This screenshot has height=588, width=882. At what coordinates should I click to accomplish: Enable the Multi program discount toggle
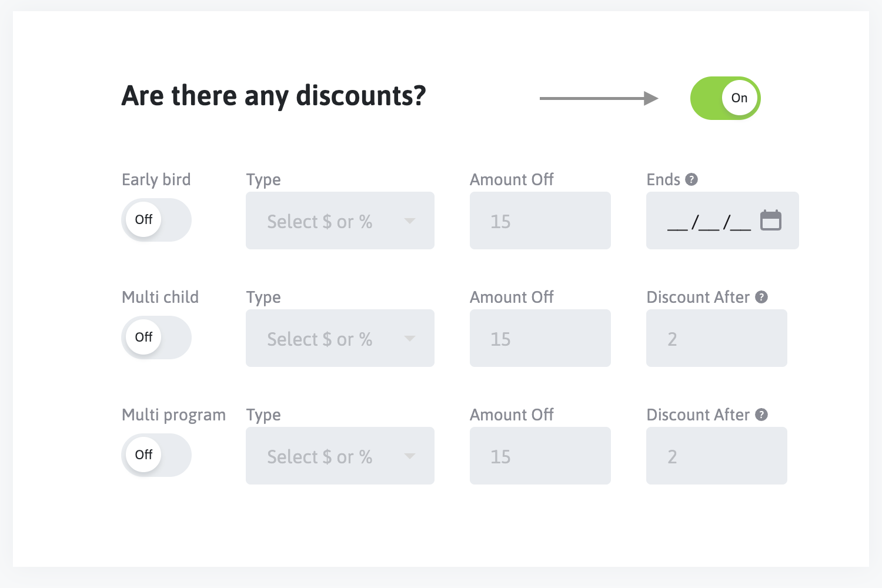[x=156, y=455]
